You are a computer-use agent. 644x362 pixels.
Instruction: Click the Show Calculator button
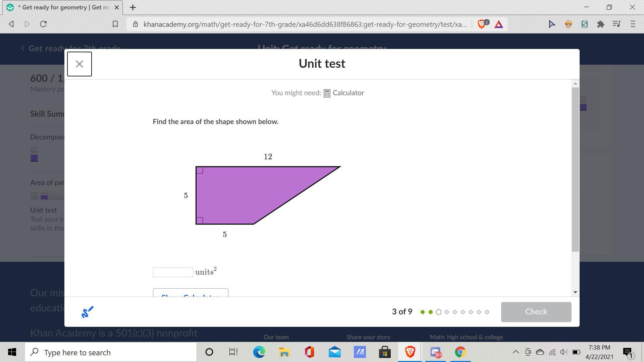(190, 293)
